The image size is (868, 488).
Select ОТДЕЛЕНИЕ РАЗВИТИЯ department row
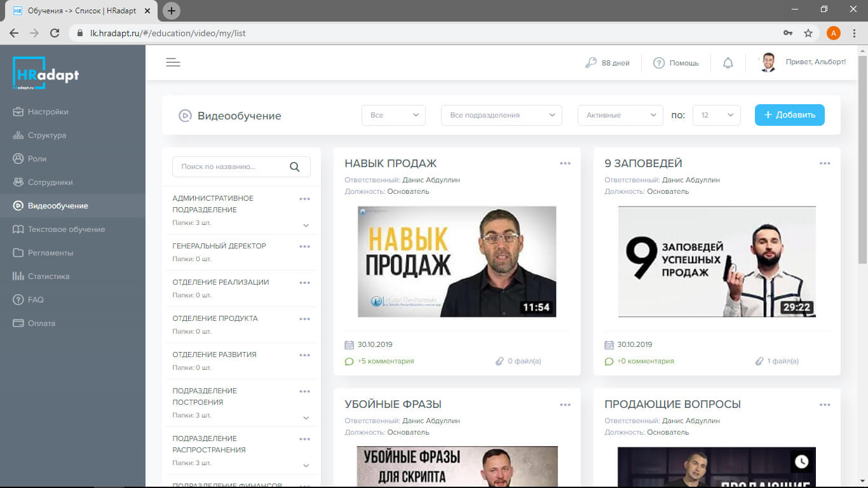pyautogui.click(x=241, y=361)
